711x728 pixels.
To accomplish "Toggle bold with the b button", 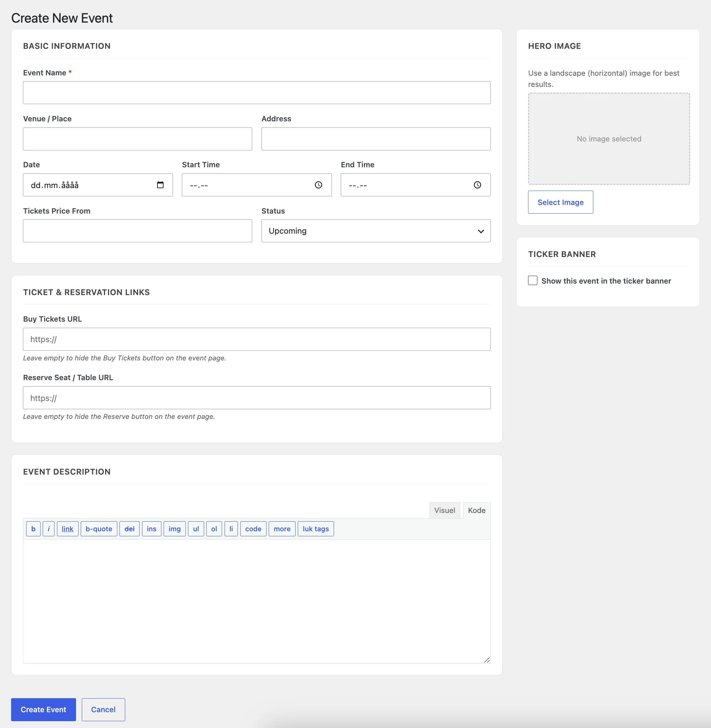I will [33, 529].
